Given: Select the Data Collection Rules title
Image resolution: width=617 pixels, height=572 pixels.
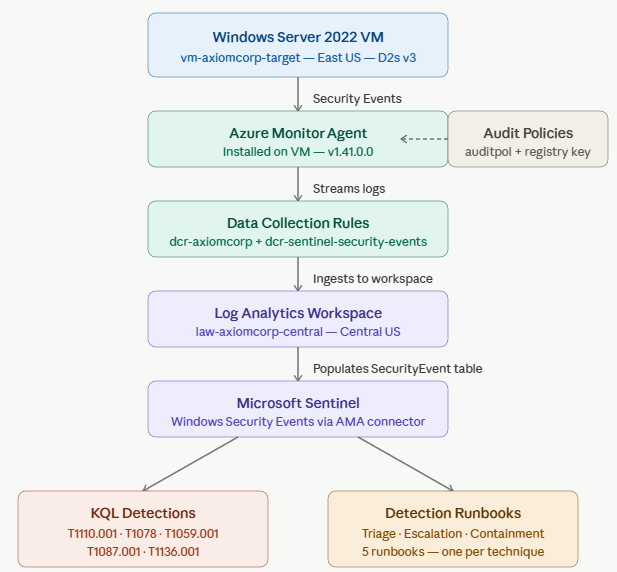Looking at the screenshot, I should [x=298, y=223].
